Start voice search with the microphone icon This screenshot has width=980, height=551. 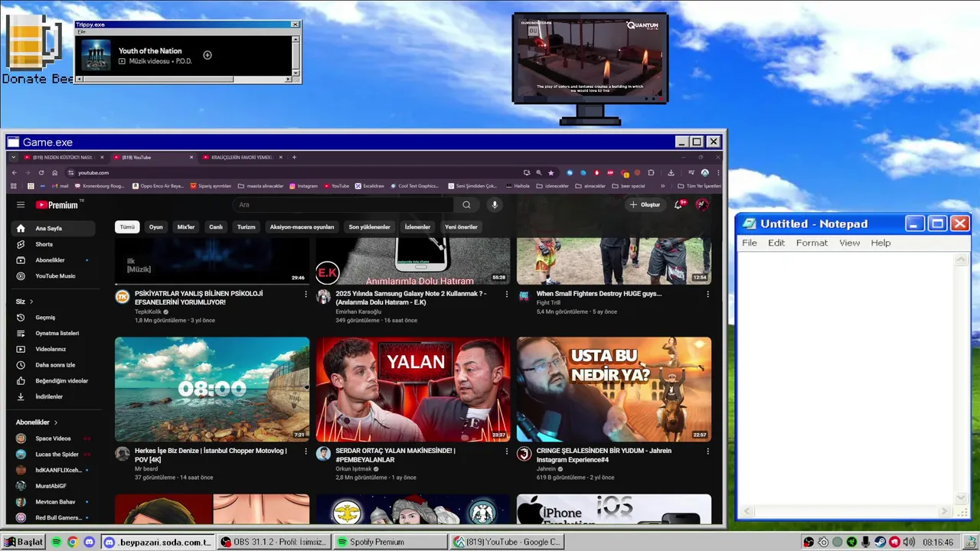click(x=495, y=205)
